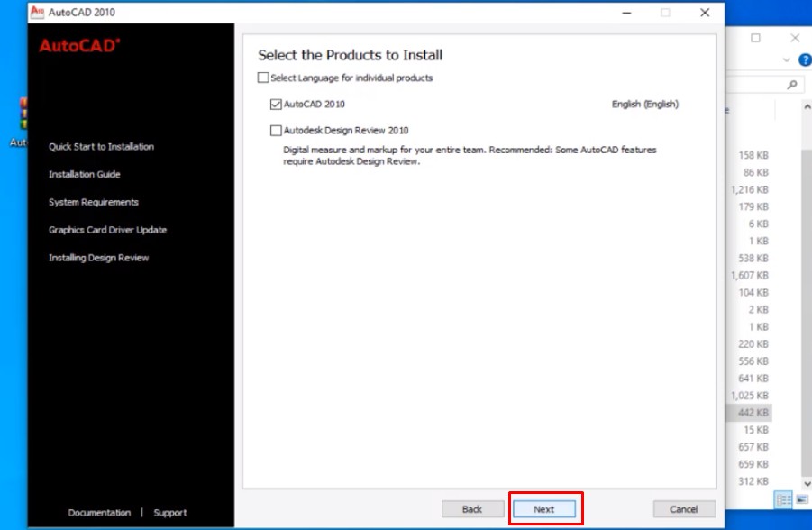View the System Requirements page
Viewport: 812px width, 530px height.
93,203
